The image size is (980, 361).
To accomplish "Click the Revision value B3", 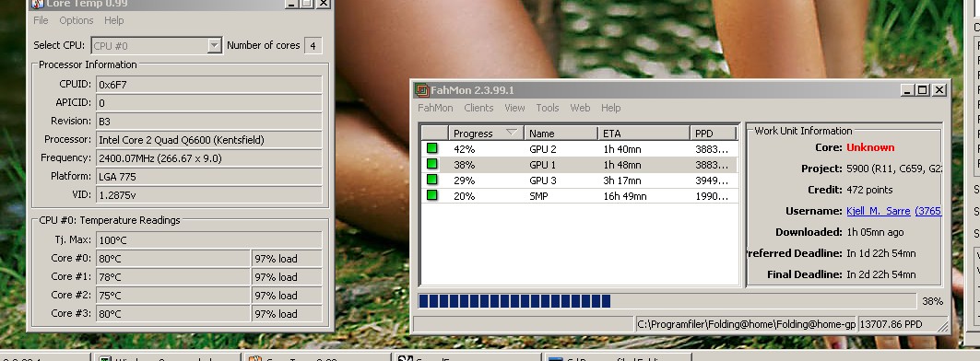I will [208, 122].
